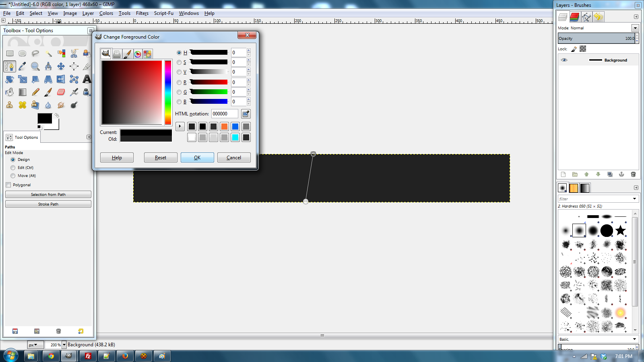The width and height of the screenshot is (644, 362).
Task: Open the Basic brush tag dropdown
Action: click(x=635, y=339)
